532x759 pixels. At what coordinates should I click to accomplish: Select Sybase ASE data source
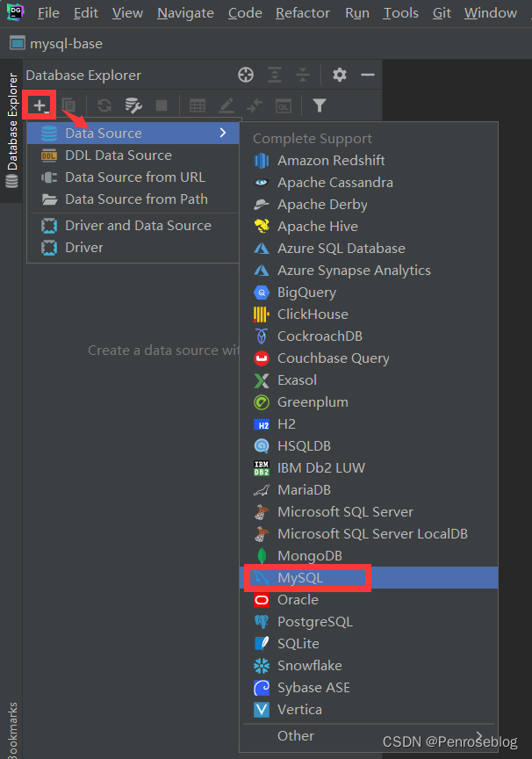click(369, 687)
